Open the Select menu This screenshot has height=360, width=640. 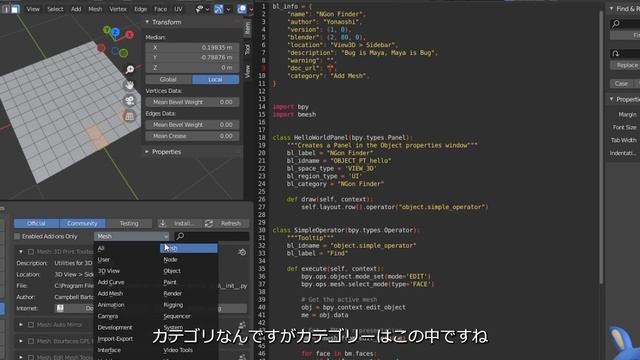coord(55,9)
